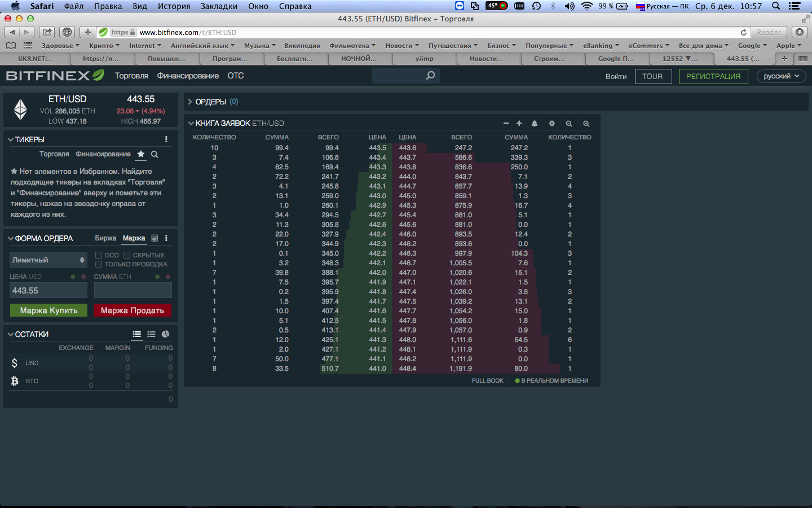Viewport: 812px width, 508px height.
Task: Open the Закладки menu in menu bar
Action: (x=219, y=6)
